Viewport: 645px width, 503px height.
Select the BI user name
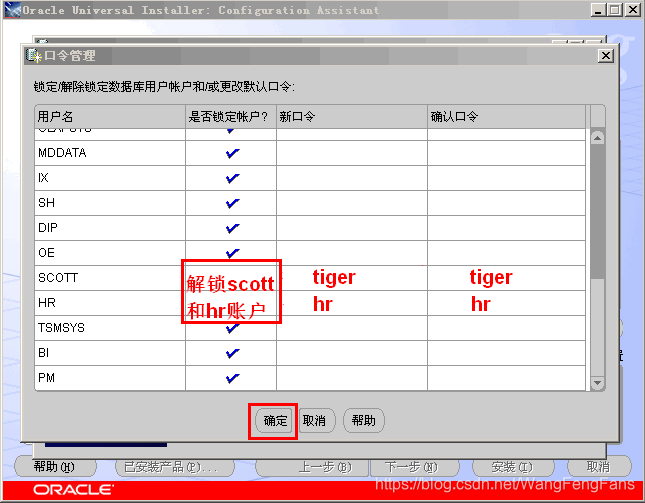(44, 353)
